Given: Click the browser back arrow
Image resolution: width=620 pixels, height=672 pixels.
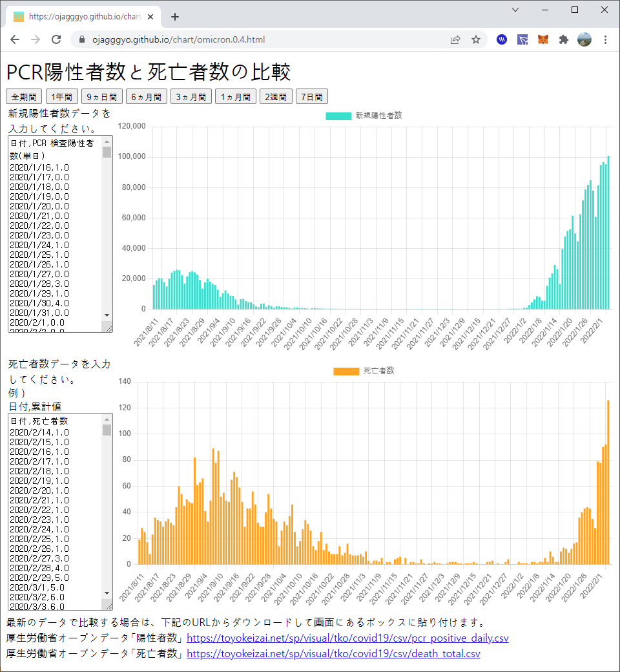Looking at the screenshot, I should click(x=15, y=40).
